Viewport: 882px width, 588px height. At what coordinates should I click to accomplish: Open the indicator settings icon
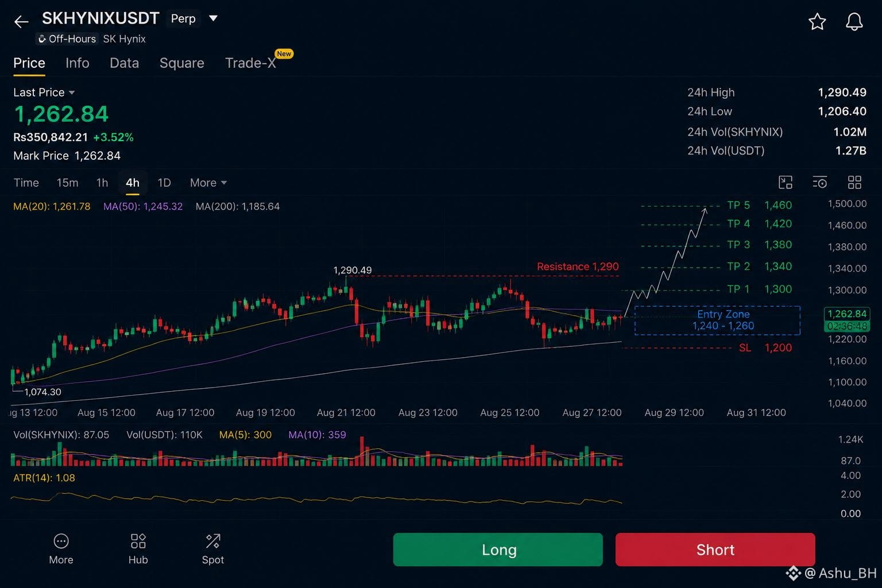click(820, 183)
